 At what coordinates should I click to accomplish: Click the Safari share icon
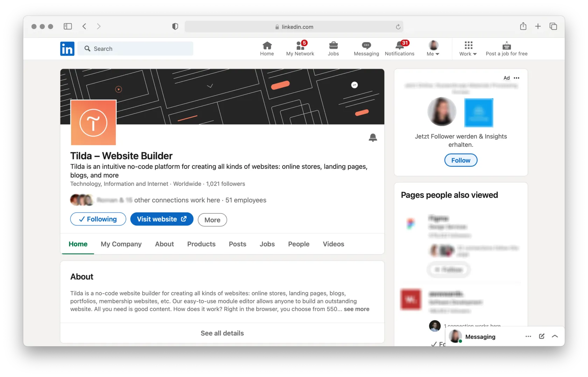coord(523,26)
